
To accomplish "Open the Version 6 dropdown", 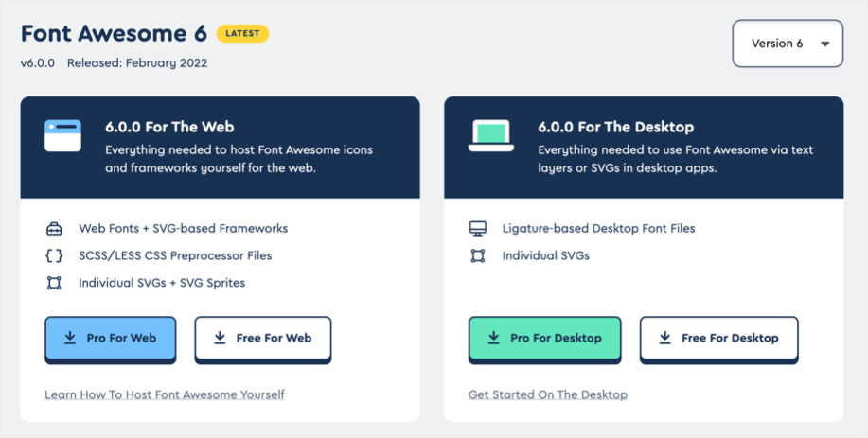I will pyautogui.click(x=787, y=44).
